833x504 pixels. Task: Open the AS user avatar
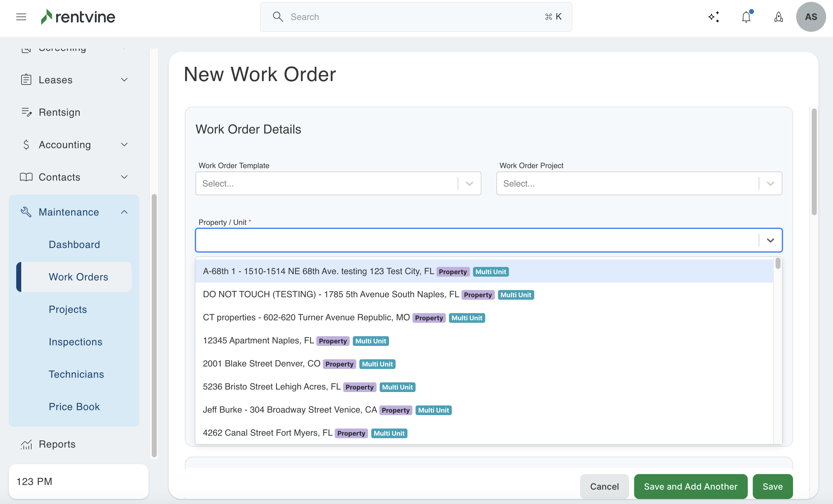pos(811,17)
